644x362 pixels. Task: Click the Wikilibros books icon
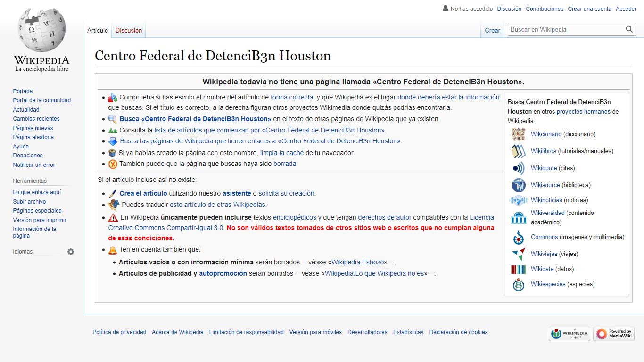pos(519,151)
